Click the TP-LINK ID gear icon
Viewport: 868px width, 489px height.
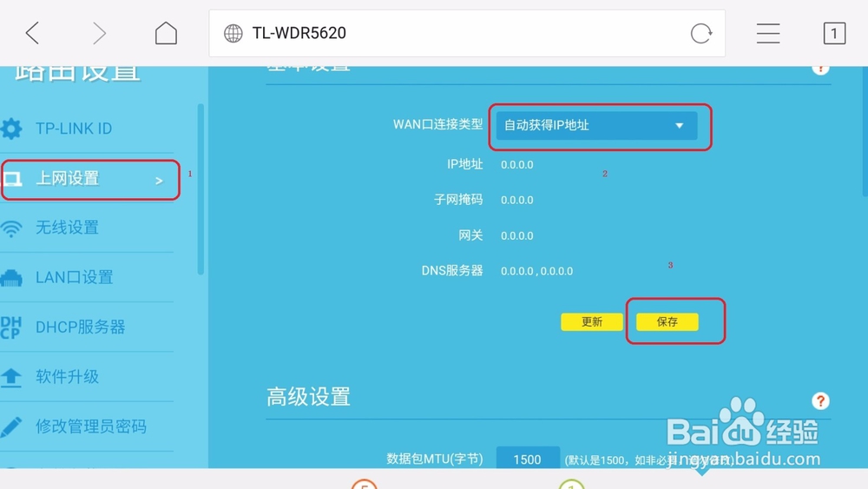(11, 129)
